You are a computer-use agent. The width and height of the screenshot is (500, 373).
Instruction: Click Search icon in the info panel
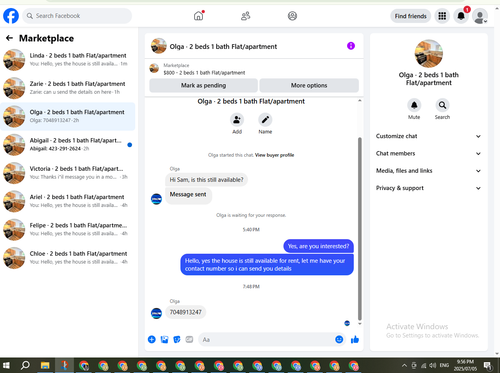[x=442, y=105]
